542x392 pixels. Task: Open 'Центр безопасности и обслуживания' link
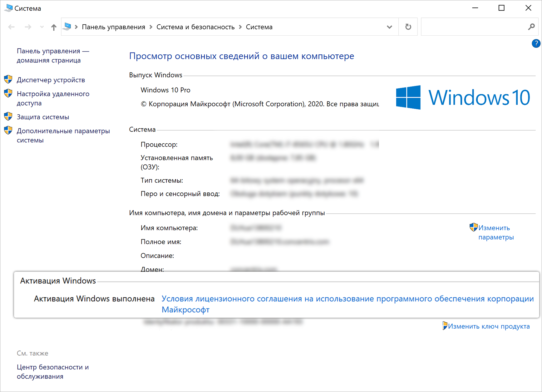tap(53, 372)
